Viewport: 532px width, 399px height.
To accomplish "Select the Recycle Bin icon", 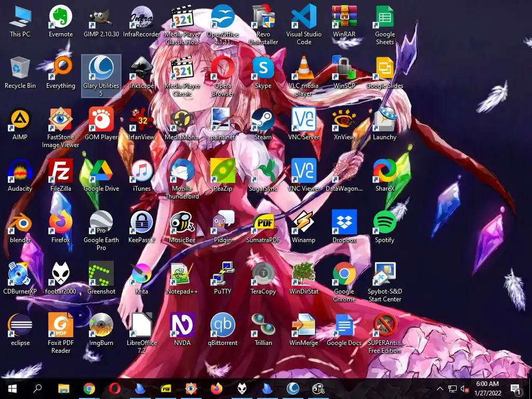I will pos(20,73).
